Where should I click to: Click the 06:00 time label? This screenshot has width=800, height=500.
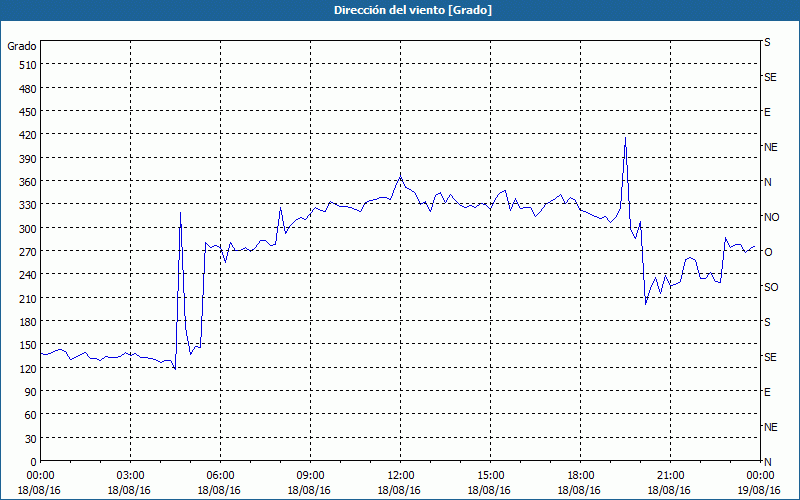pyautogui.click(x=219, y=476)
